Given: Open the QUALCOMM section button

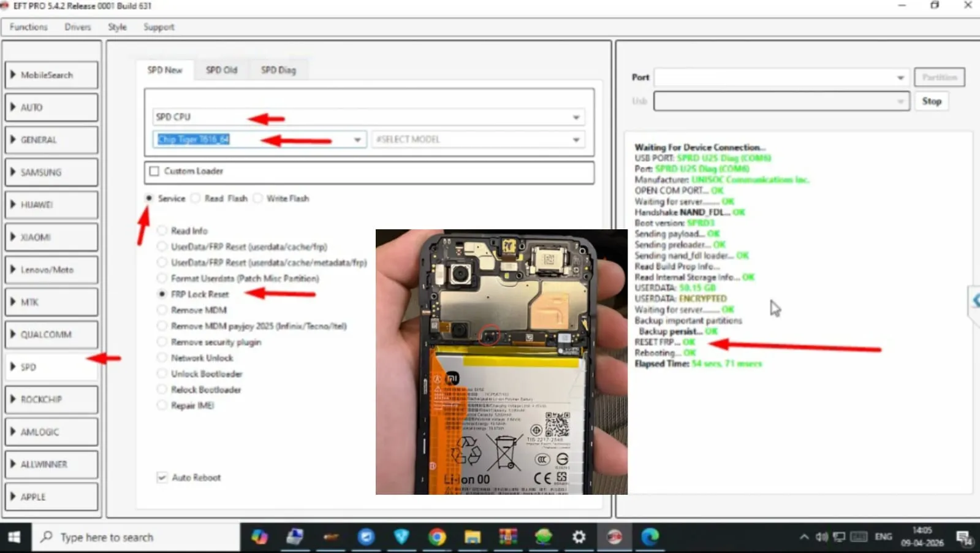Looking at the screenshot, I should [51, 335].
